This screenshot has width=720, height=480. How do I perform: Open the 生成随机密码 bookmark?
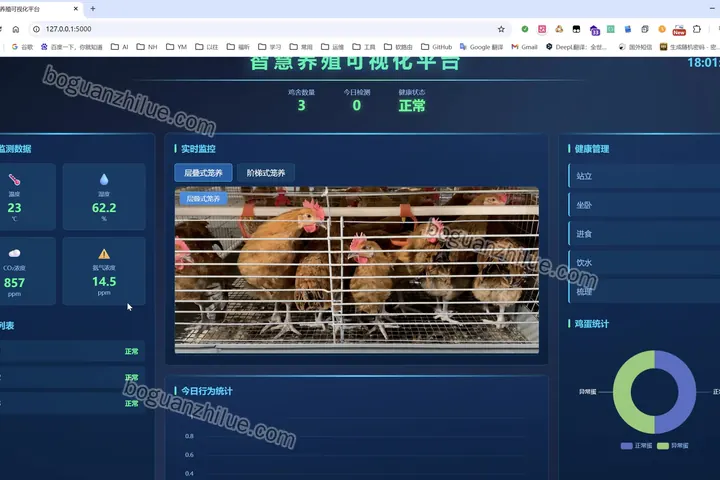[x=689, y=47]
